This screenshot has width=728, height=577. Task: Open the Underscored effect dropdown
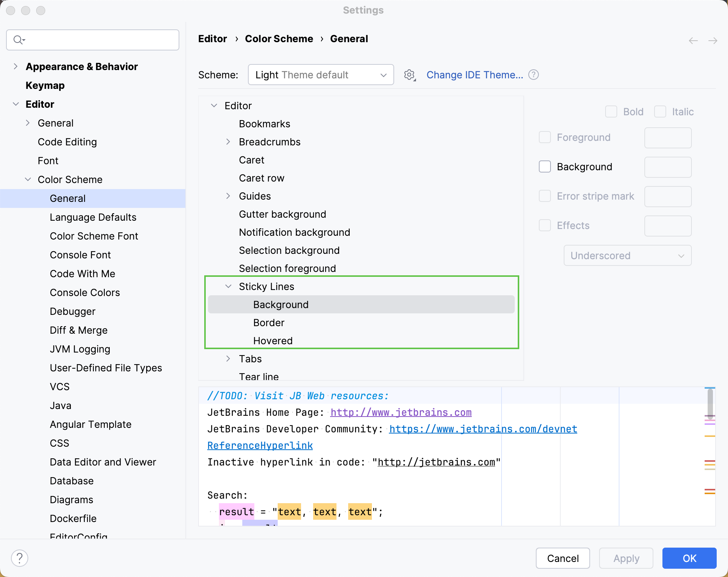pos(627,255)
